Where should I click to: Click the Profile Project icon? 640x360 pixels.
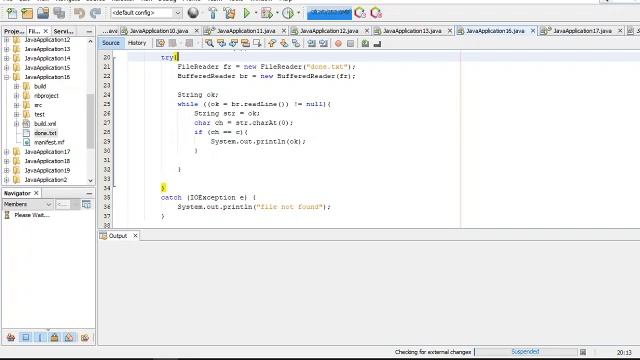[288, 13]
